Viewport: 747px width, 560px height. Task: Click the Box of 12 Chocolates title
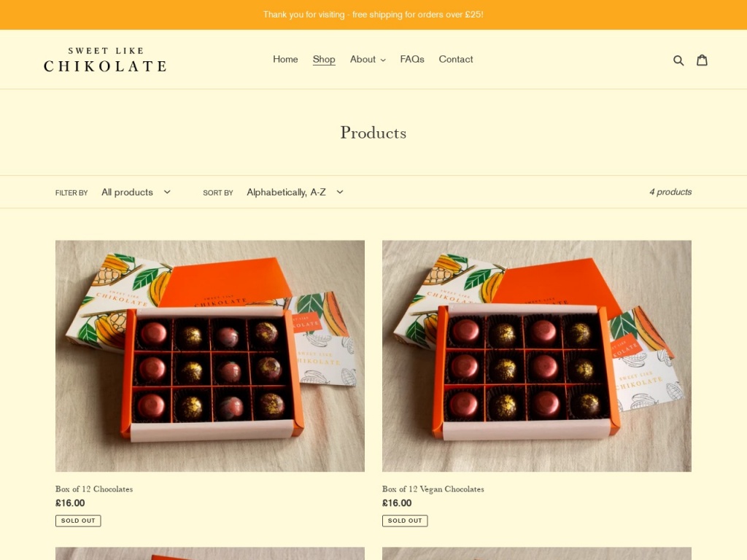(94, 489)
